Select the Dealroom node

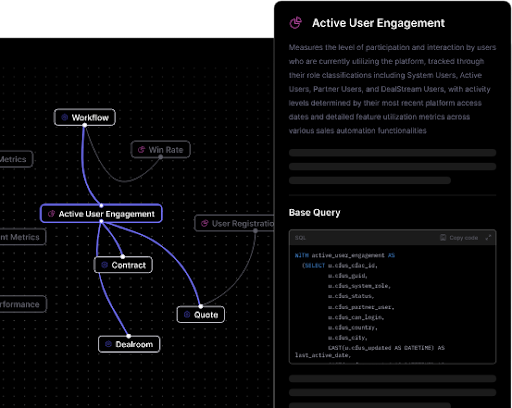129,344
